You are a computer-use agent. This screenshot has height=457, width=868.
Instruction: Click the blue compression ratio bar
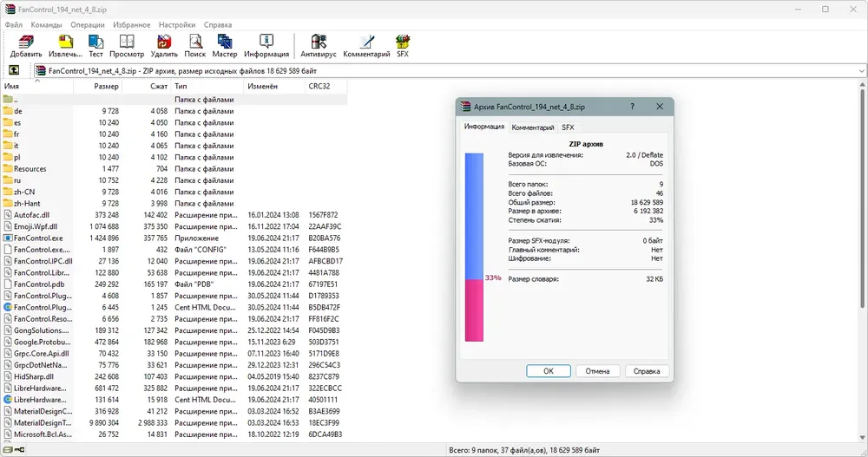coord(474,216)
